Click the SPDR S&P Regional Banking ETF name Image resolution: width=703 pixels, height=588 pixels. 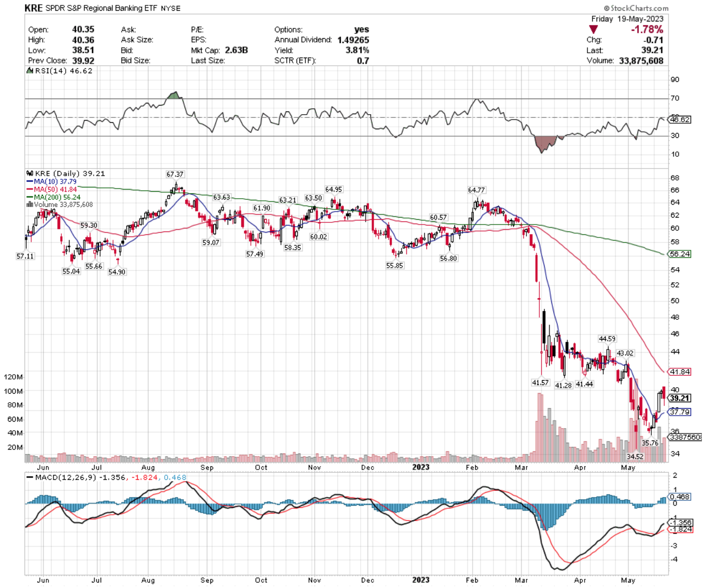[102, 9]
